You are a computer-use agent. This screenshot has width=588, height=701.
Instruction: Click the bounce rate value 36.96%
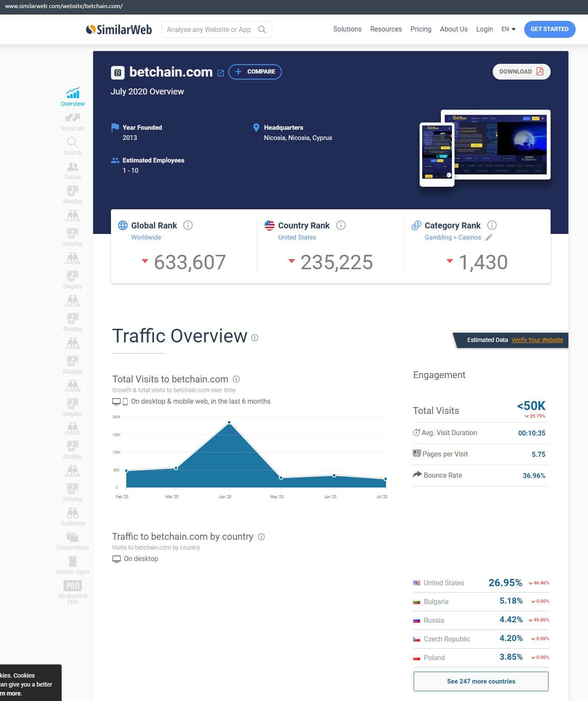(x=534, y=476)
